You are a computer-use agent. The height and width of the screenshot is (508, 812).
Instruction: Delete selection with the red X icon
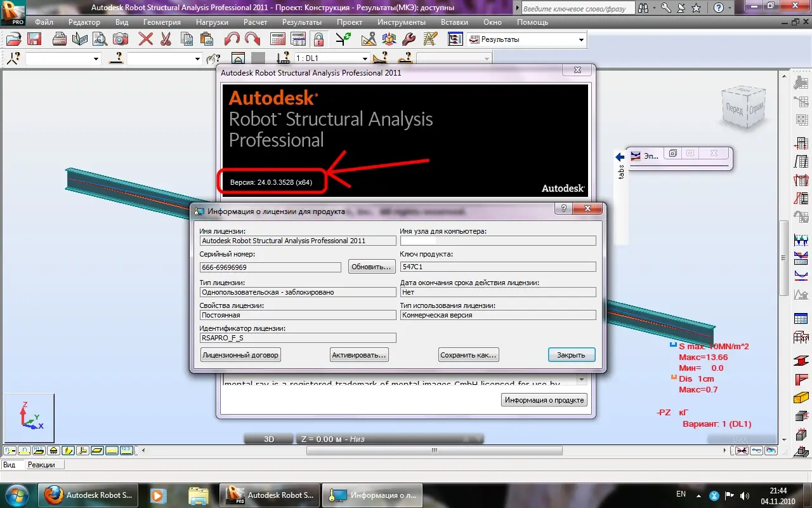[x=145, y=39]
